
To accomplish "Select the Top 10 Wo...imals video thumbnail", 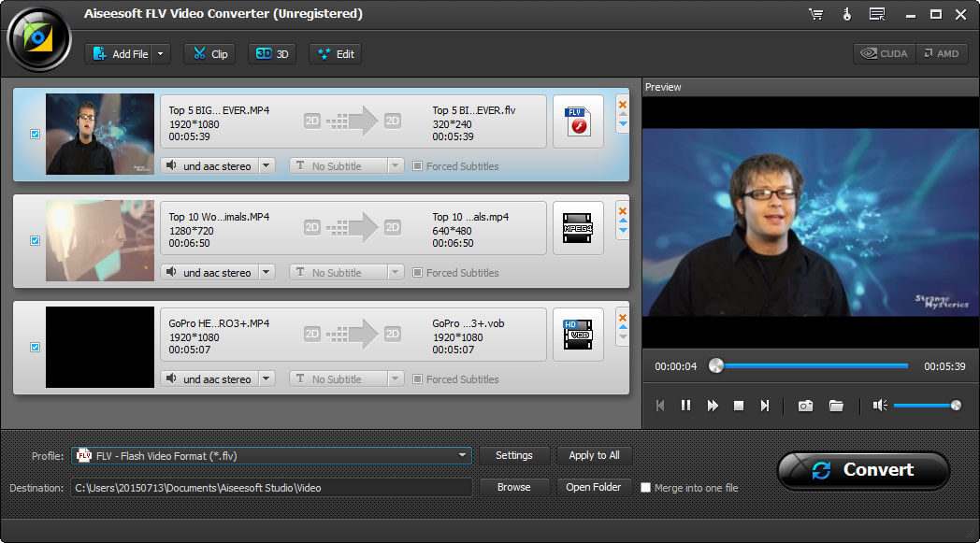I will click(100, 240).
